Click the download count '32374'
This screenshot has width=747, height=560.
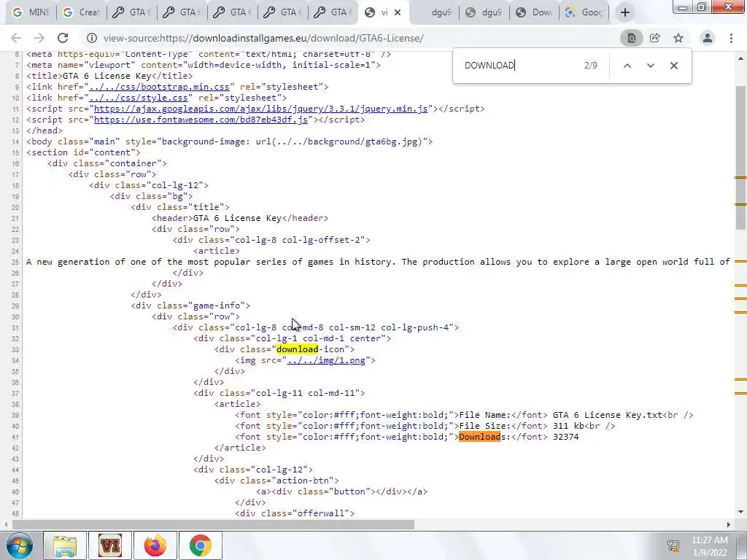tap(566, 437)
